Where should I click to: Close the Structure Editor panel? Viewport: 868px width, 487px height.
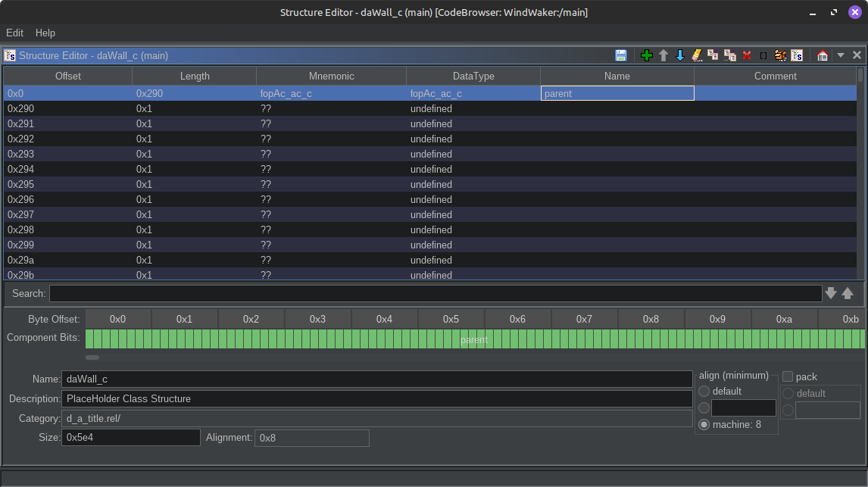(857, 55)
